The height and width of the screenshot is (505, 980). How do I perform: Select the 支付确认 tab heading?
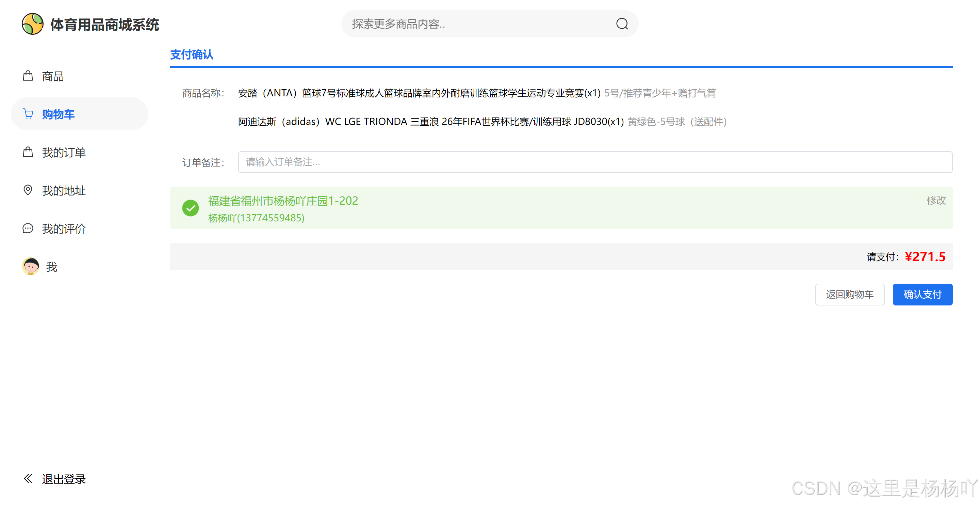click(192, 54)
